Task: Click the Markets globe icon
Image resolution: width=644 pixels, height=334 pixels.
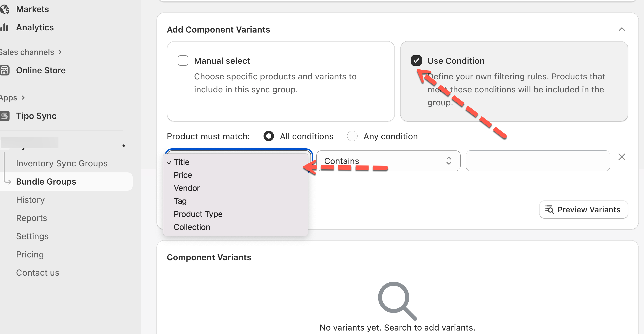Action: click(5, 9)
